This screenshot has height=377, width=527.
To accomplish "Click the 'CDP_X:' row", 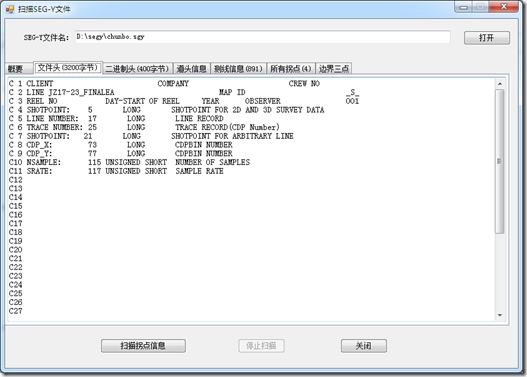I will tap(121, 145).
